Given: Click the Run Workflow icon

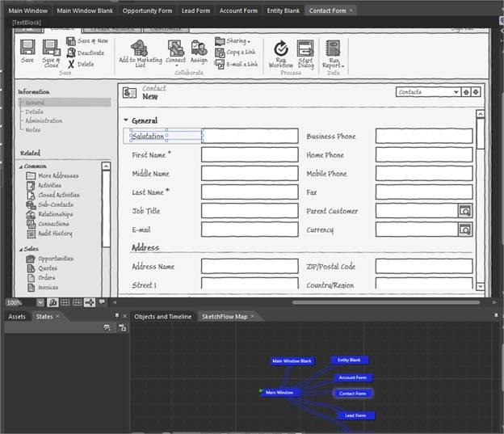Looking at the screenshot, I should [x=281, y=48].
